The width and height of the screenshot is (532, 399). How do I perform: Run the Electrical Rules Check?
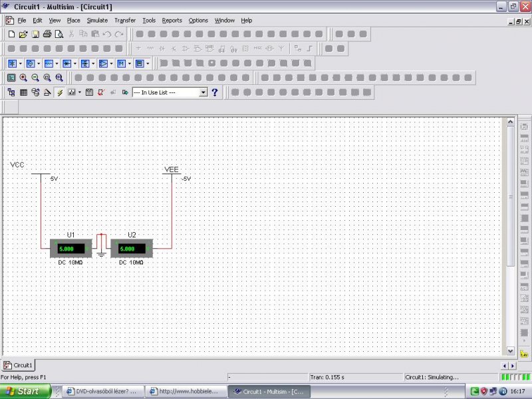(x=101, y=92)
